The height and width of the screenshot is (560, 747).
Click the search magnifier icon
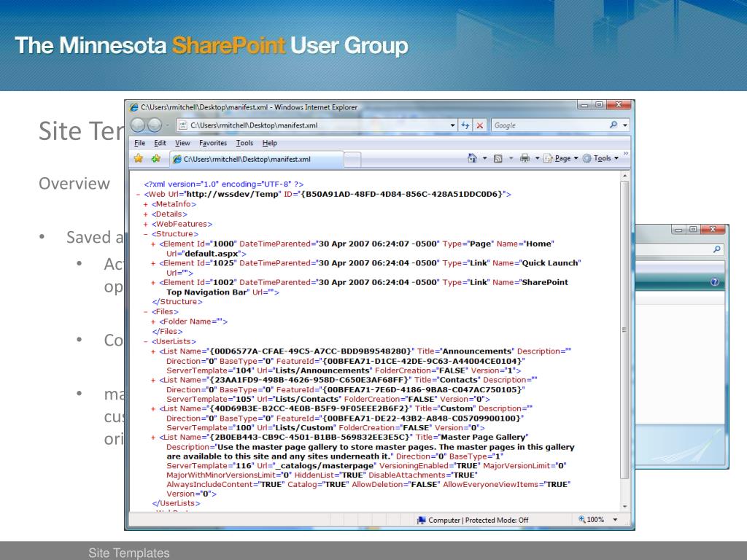[613, 125]
